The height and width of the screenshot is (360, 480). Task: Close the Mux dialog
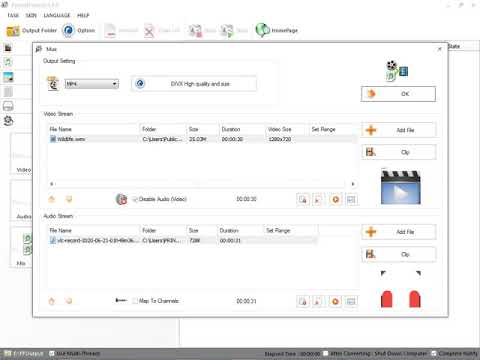[440, 49]
